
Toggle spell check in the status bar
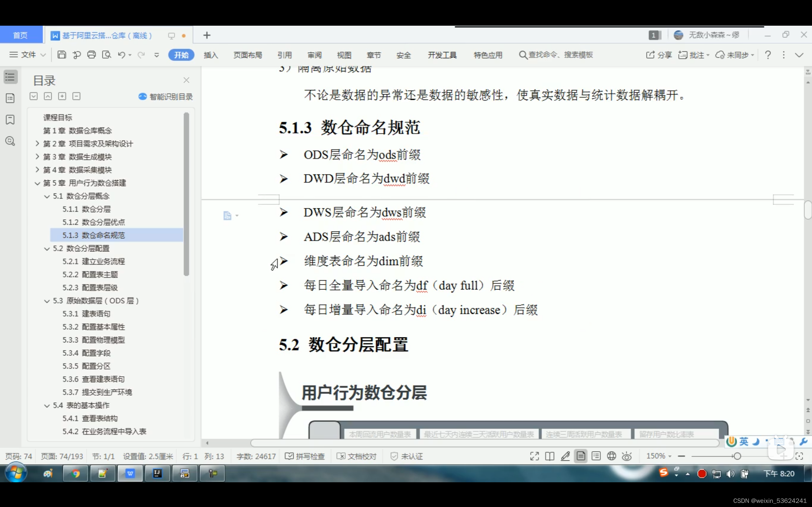pos(305,456)
